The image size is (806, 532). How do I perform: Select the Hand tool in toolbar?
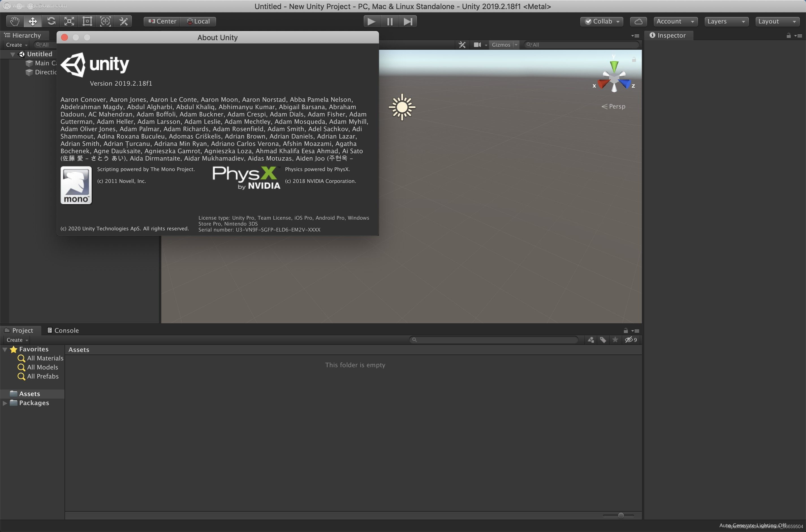(15, 21)
